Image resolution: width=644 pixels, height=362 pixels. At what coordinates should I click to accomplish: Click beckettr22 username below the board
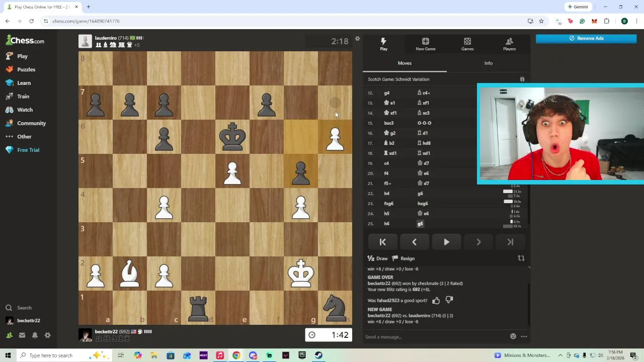106,332
